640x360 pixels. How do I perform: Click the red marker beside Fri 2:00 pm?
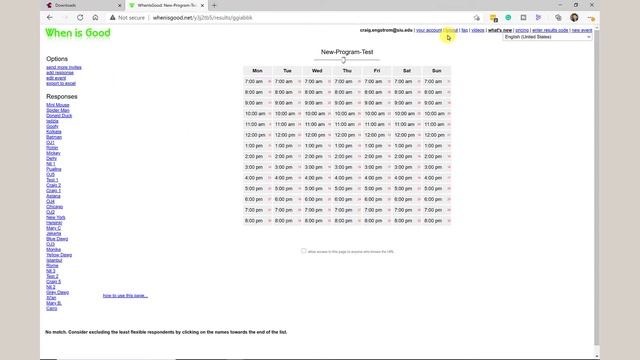pos(389,156)
